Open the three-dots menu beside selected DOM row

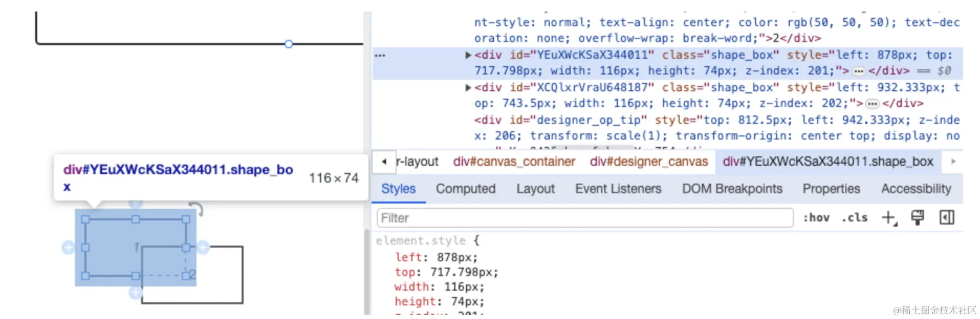coord(380,55)
